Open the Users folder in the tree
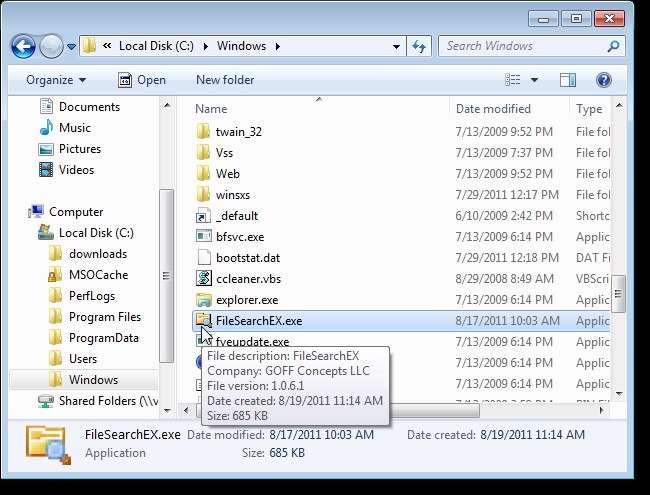 point(73,359)
